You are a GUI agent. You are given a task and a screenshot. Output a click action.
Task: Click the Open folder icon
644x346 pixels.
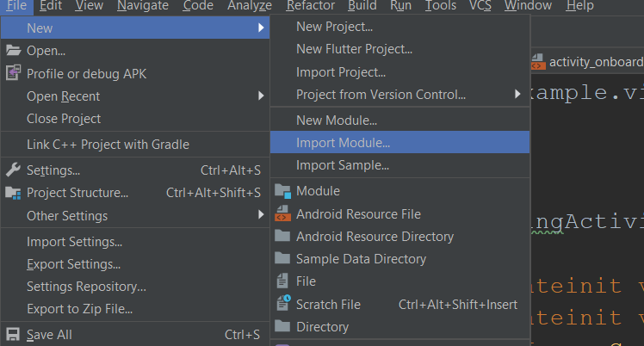click(x=13, y=51)
